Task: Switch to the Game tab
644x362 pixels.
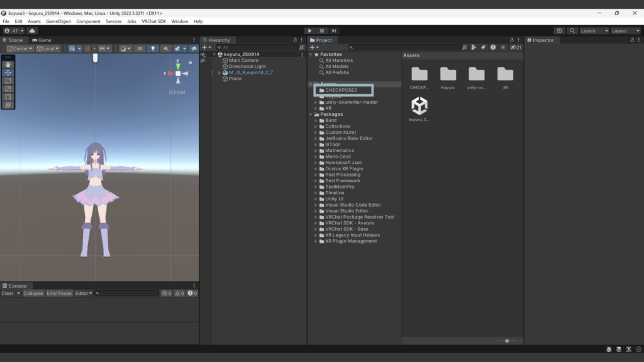Action: (x=42, y=40)
